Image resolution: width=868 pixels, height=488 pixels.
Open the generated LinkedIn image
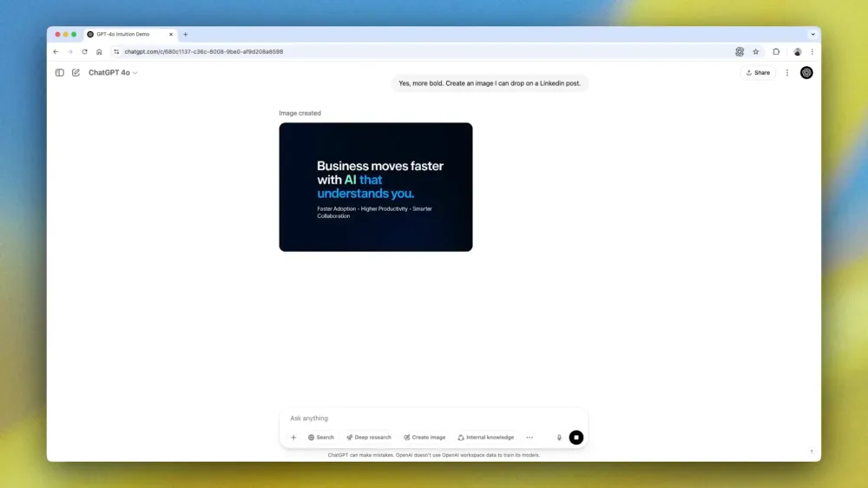pyautogui.click(x=376, y=188)
